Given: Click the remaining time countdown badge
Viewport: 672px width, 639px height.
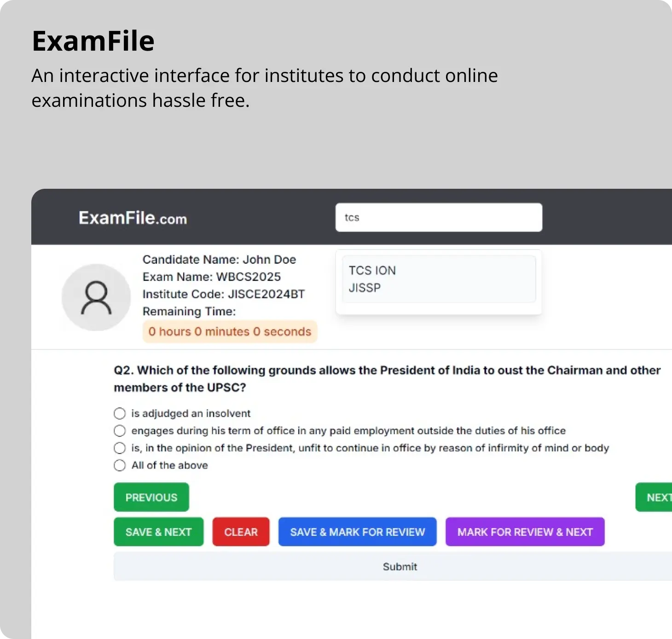Looking at the screenshot, I should (x=230, y=331).
